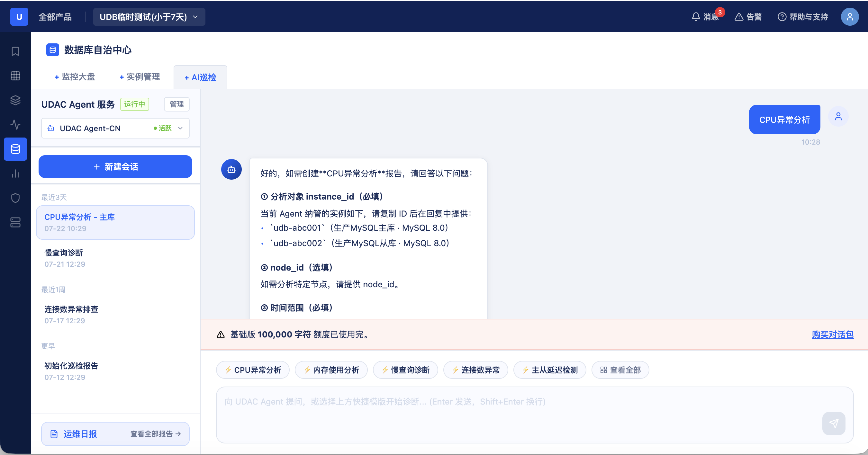The height and width of the screenshot is (455, 868).
Task: Select the 主从延迟检测 quick template chip
Action: (550, 370)
